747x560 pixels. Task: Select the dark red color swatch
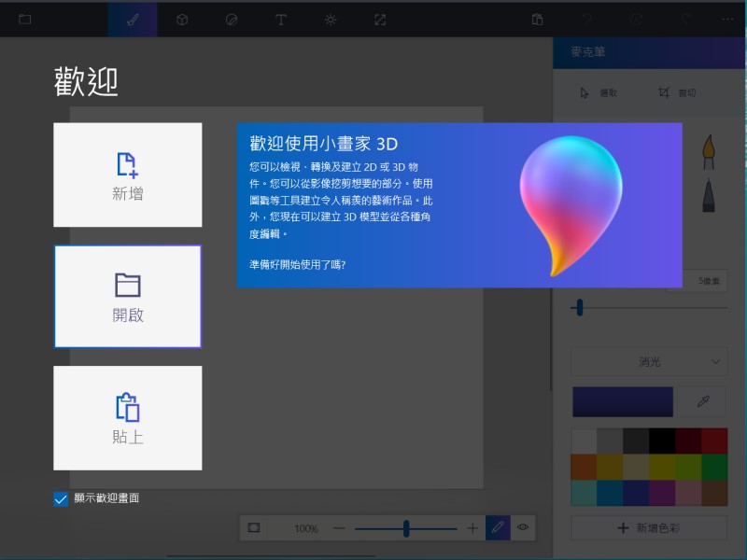coord(688,441)
